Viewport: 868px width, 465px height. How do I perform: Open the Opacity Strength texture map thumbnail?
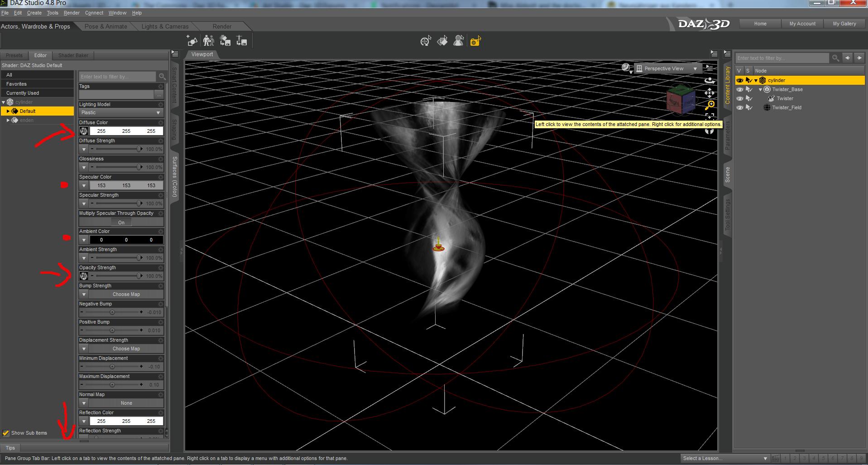tap(84, 276)
